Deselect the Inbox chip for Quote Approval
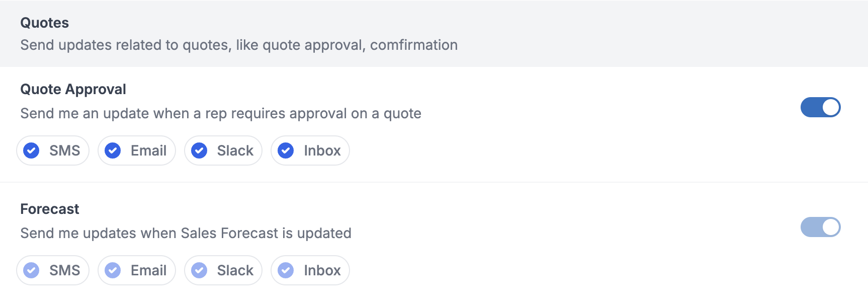The image size is (868, 303). pos(310,150)
